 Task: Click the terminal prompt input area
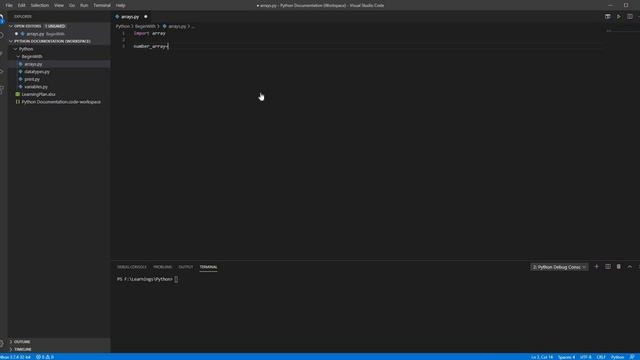pos(176,280)
